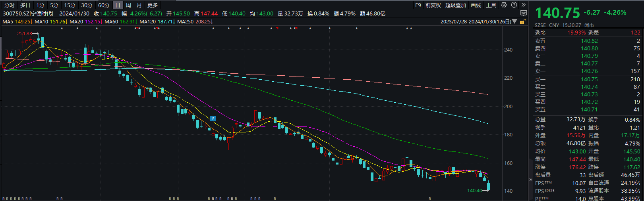The height and width of the screenshot is (201, 644).
Task: Switch to 分时 intraday tab
Action: (x=10, y=5)
